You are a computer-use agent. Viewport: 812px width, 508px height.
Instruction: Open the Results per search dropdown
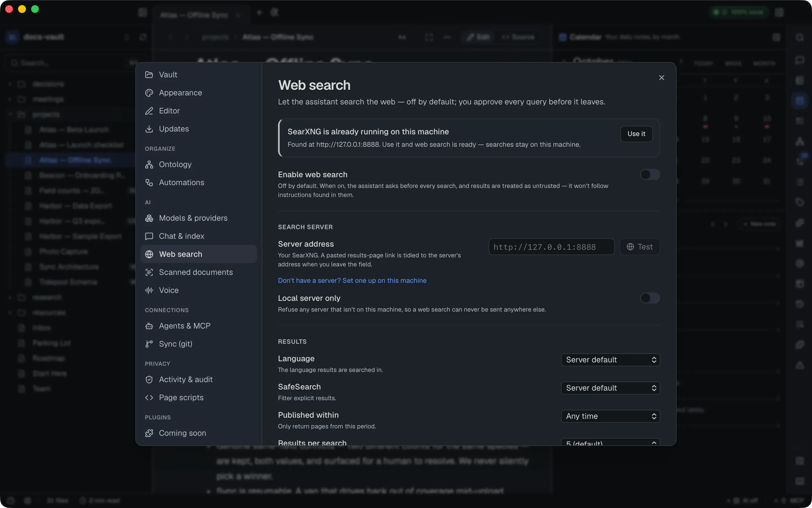click(610, 442)
